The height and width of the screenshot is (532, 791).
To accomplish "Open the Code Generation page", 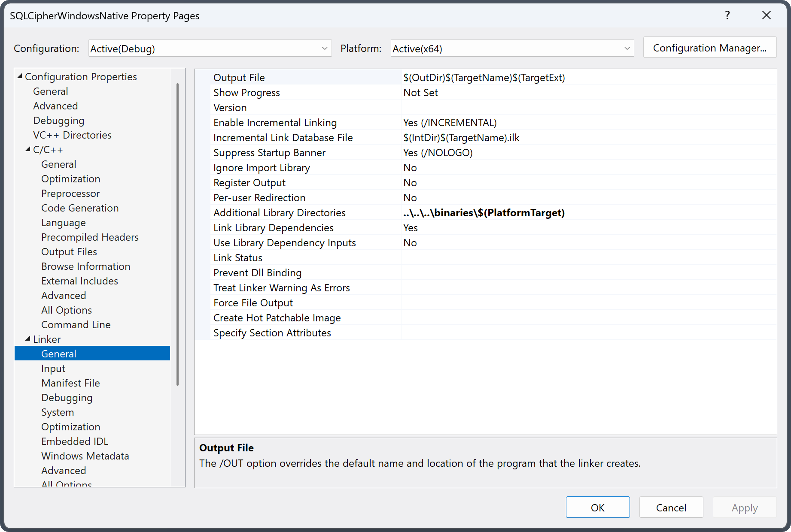I will (x=80, y=208).
